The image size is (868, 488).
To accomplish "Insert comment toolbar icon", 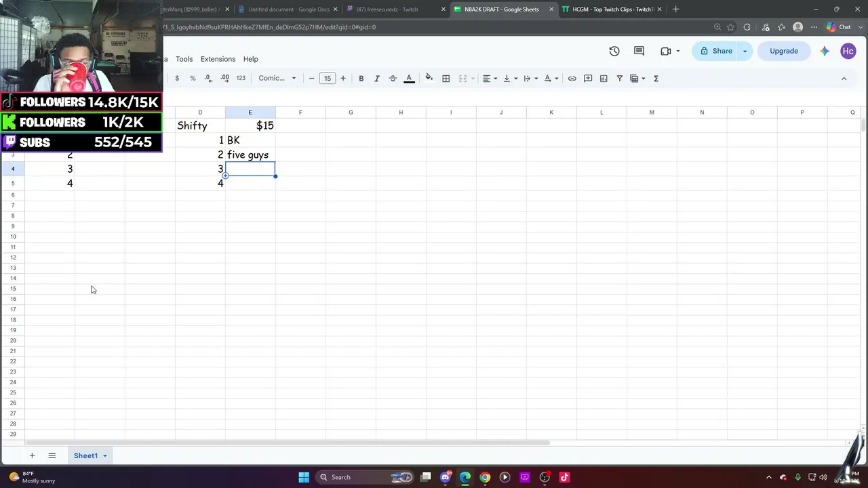I will click(588, 79).
